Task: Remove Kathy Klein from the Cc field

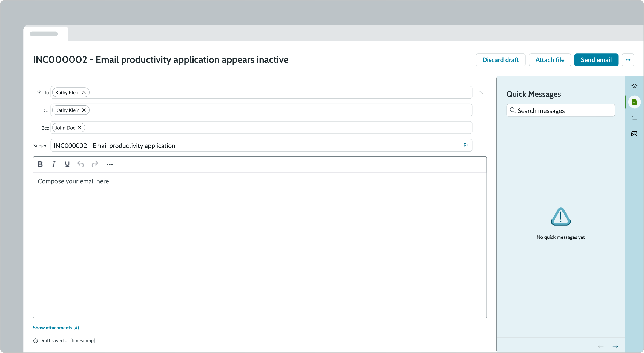Action: coord(84,110)
